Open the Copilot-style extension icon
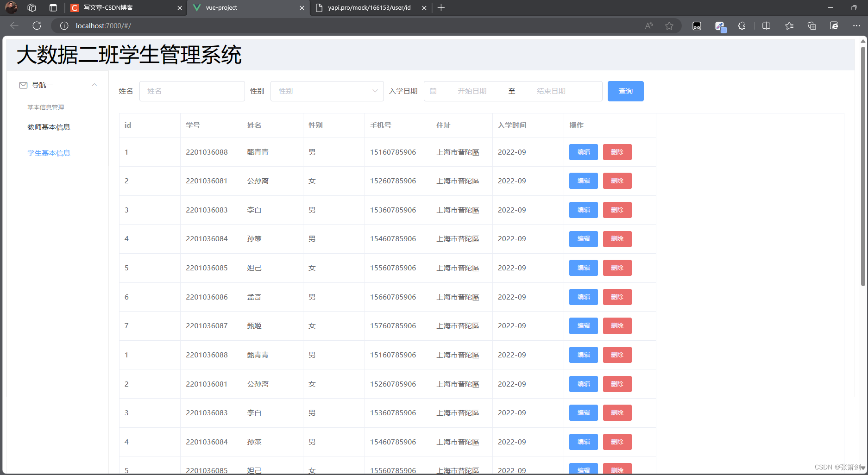The width and height of the screenshot is (868, 475). coord(720,26)
